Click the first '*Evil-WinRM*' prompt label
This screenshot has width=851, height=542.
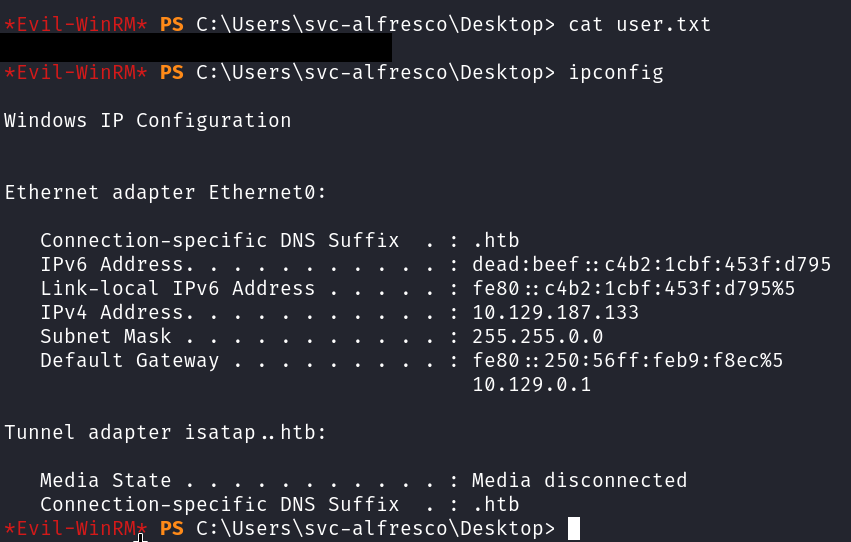pyautogui.click(x=76, y=24)
